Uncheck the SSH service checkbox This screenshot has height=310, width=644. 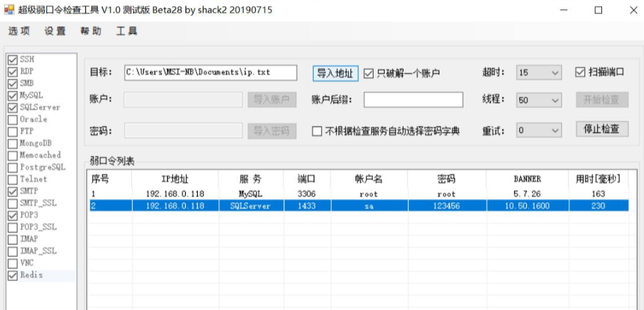(x=13, y=60)
